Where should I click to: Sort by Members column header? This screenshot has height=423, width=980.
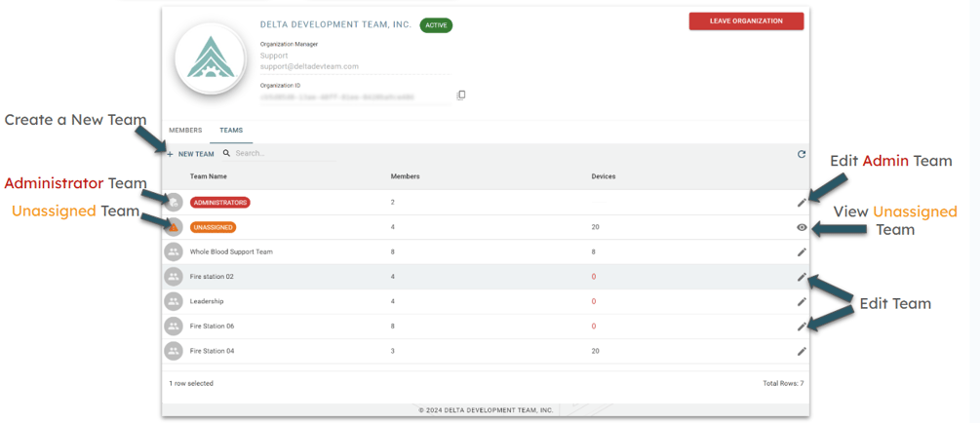pyautogui.click(x=405, y=176)
